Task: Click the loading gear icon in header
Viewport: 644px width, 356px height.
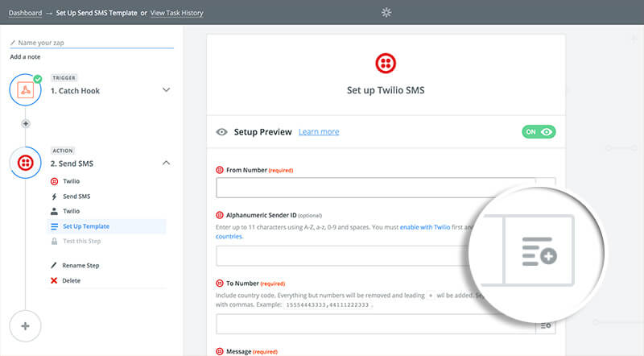Action: click(386, 12)
